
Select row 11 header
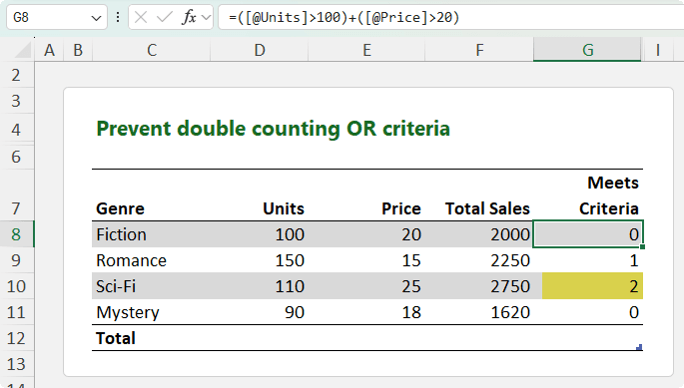tap(17, 312)
